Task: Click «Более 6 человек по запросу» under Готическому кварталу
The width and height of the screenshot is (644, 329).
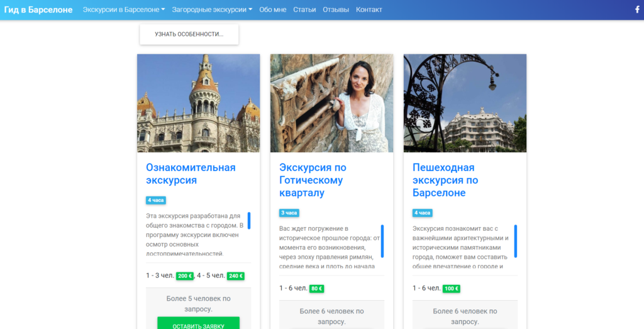Action: click(331, 316)
